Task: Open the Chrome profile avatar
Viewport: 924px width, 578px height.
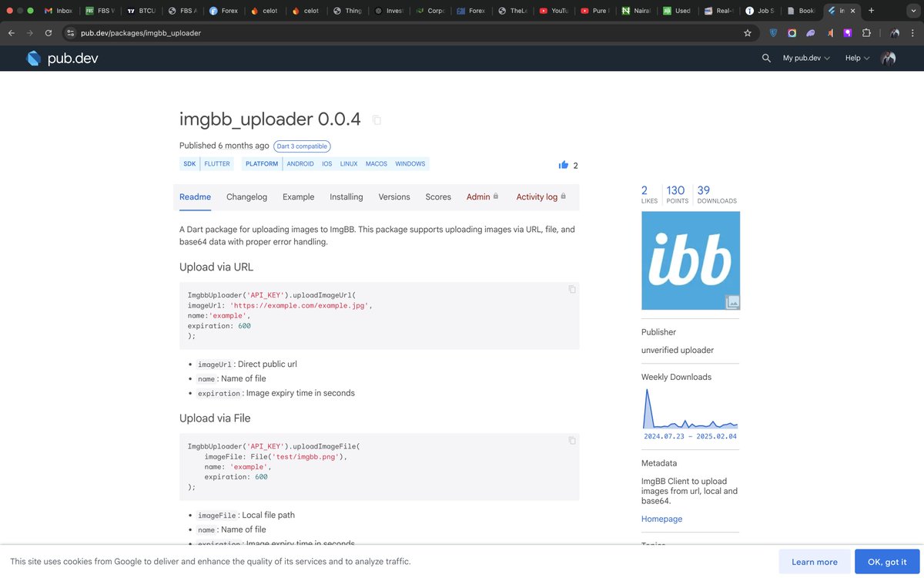Action: [x=895, y=33]
